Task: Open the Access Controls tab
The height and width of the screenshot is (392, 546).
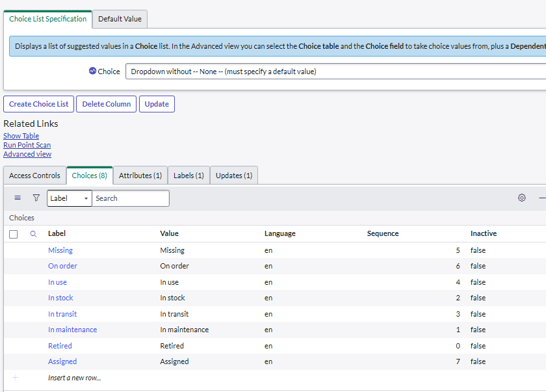Action: click(34, 176)
